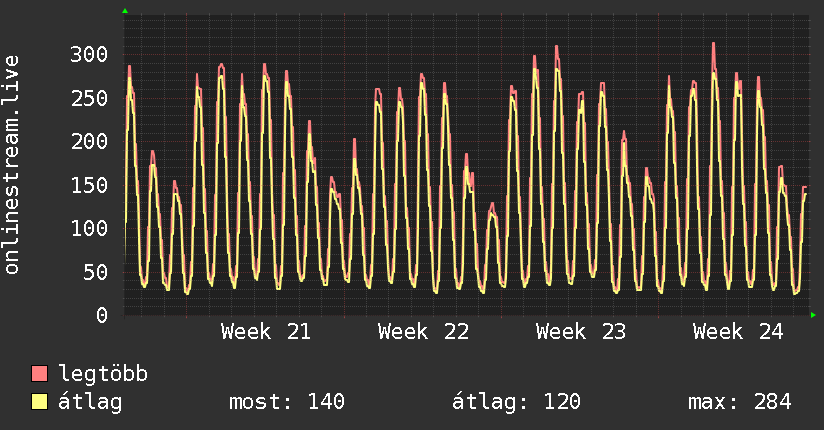Click the 50 value on Y axis

pyautogui.click(x=95, y=272)
